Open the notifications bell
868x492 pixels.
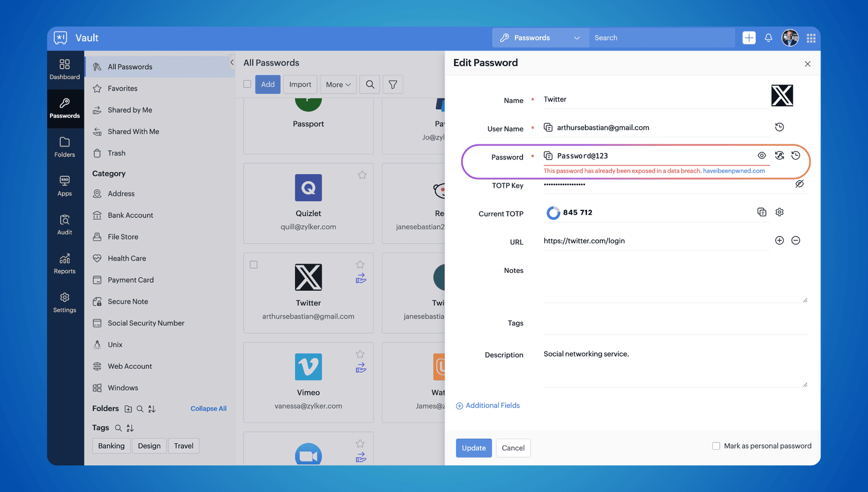(768, 38)
